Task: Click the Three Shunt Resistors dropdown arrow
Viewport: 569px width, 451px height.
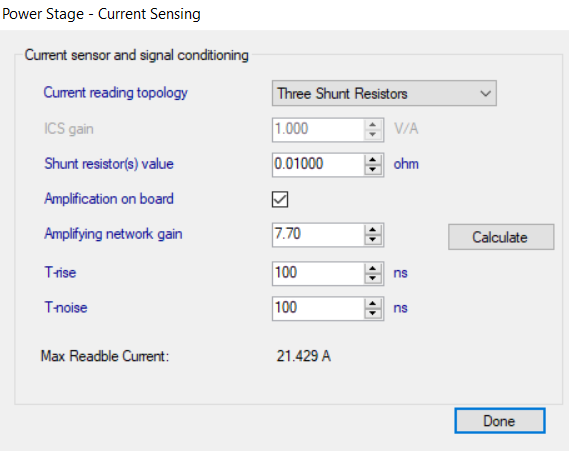Action: pos(485,94)
